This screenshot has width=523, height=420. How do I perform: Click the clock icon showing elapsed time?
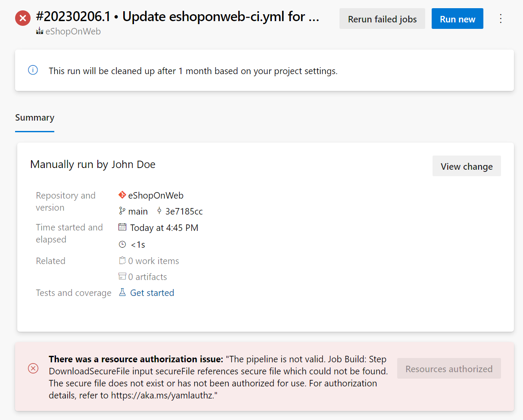point(122,244)
